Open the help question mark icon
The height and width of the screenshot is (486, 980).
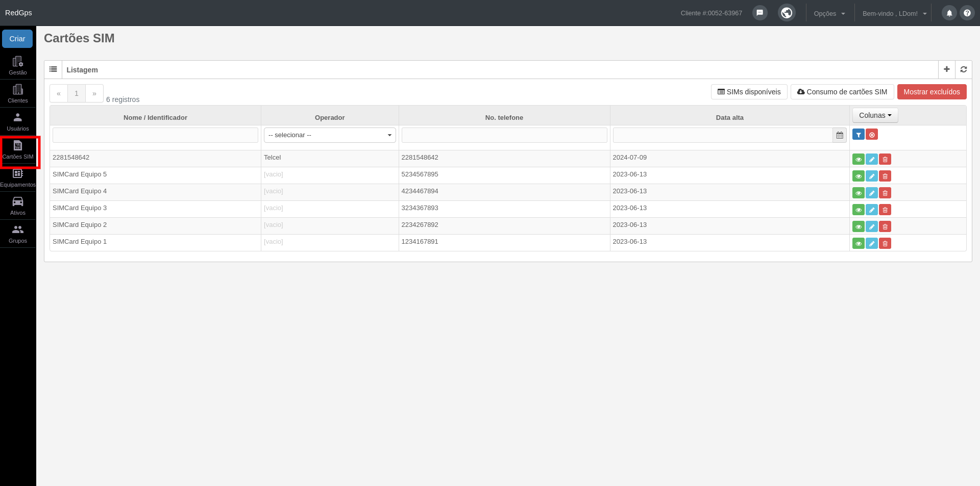(967, 13)
